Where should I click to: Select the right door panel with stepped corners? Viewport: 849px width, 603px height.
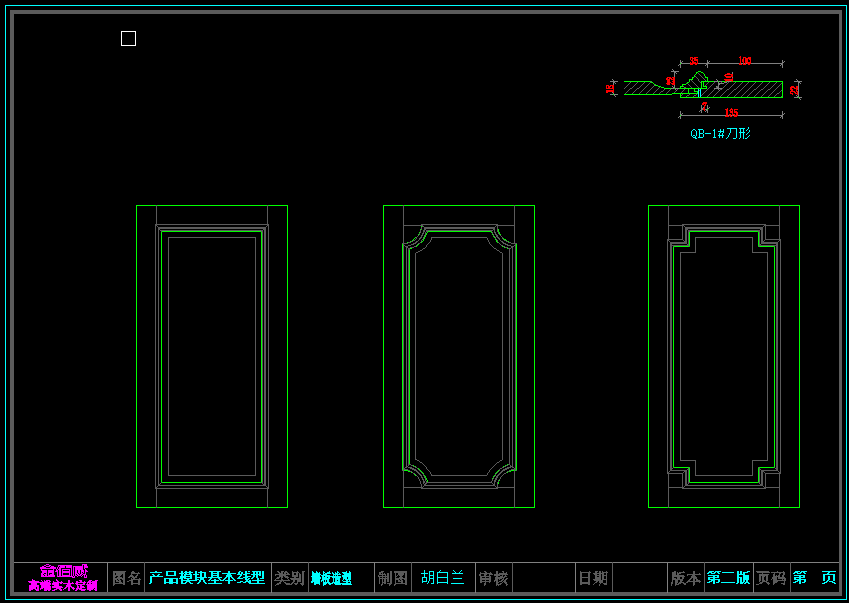tap(723, 356)
